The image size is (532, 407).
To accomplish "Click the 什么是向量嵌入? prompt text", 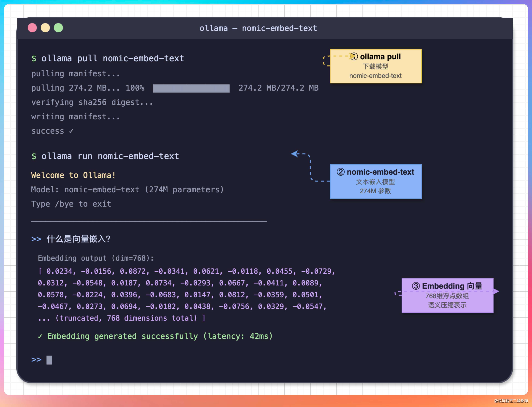I will tap(79, 239).
